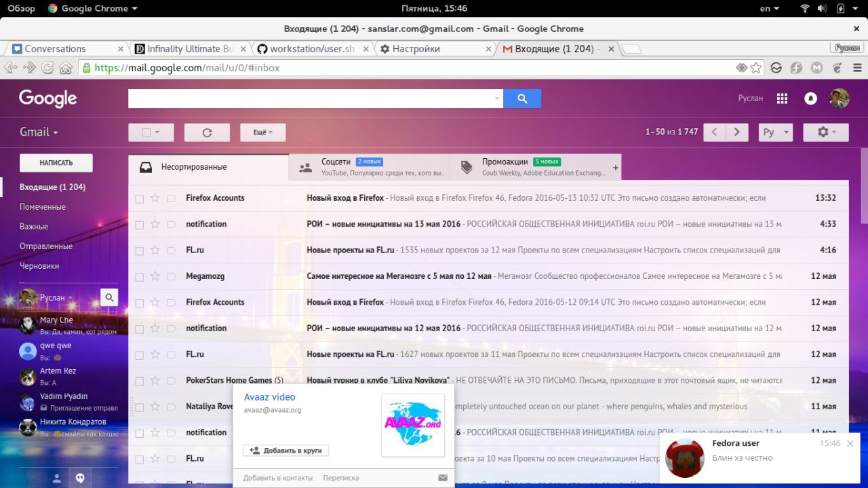The height and width of the screenshot is (488, 868).
Task: Open the settings gear menu
Action: (x=825, y=132)
